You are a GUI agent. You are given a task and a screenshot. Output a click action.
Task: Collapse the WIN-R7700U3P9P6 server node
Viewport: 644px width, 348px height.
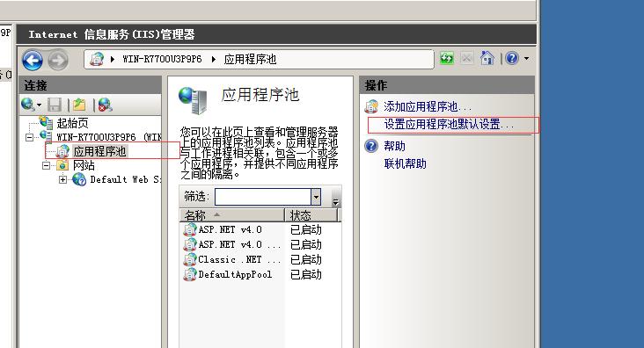(x=30, y=137)
